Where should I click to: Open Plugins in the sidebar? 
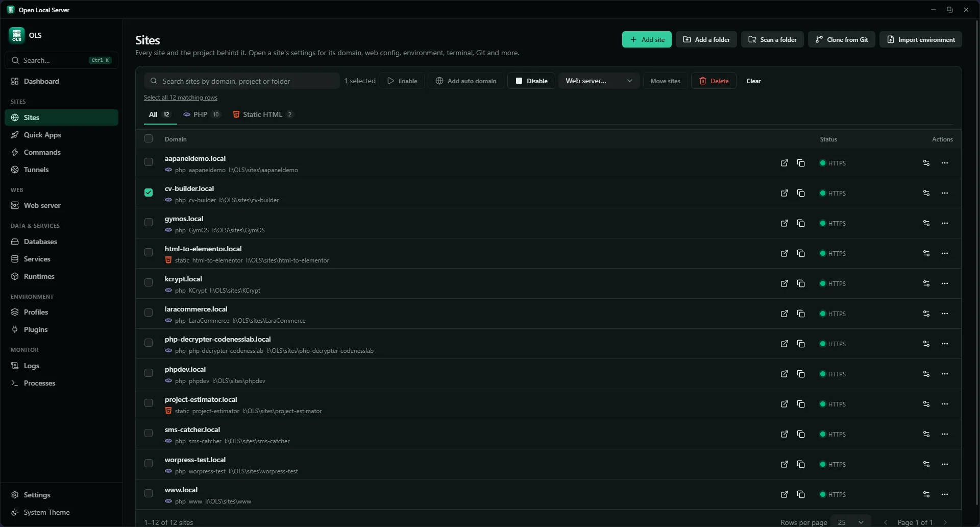(x=61, y=329)
